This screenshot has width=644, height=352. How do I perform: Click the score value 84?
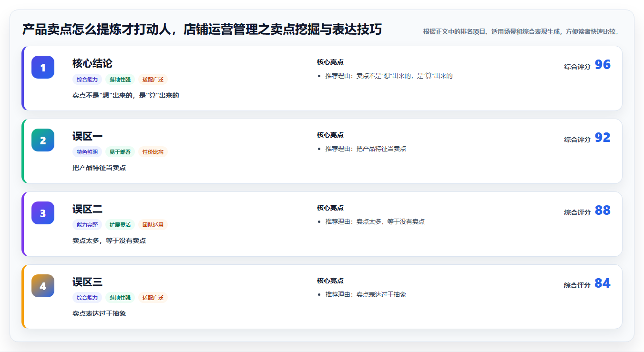pyautogui.click(x=603, y=283)
